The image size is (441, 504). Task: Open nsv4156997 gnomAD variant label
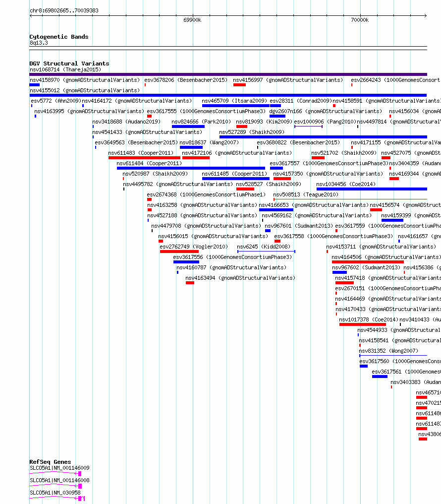(x=288, y=80)
